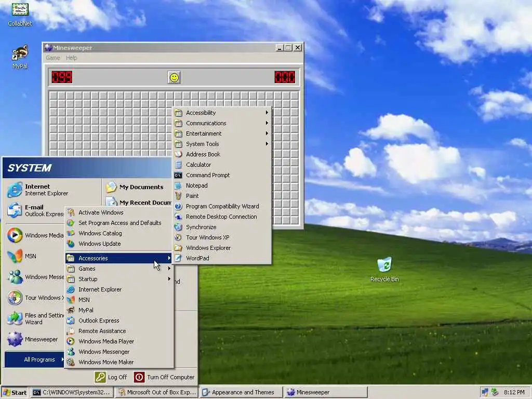
Task: Launch WordPad
Action: coord(222,258)
